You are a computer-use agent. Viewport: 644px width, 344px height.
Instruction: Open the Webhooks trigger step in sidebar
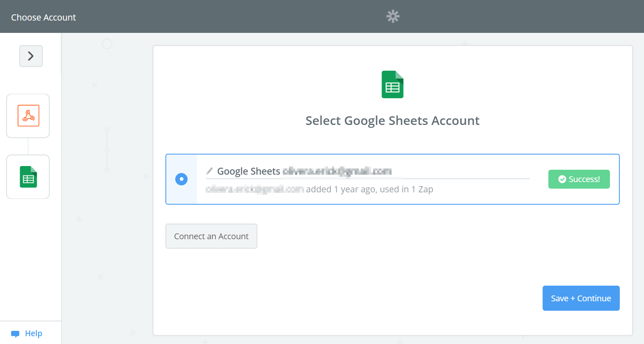coord(28,116)
